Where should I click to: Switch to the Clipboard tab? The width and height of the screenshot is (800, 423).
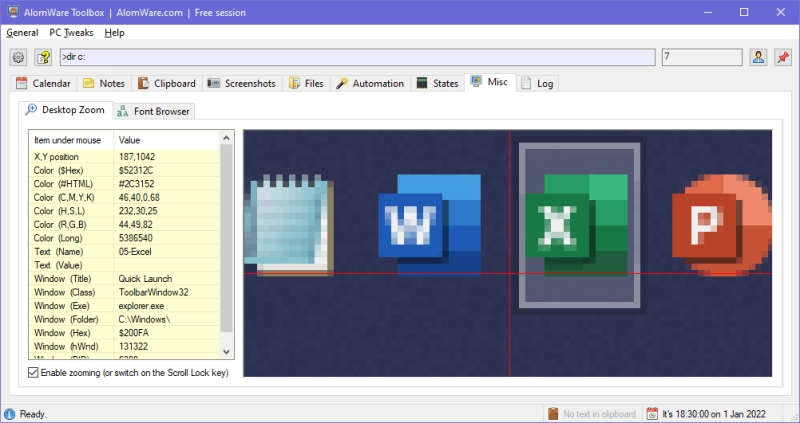[x=167, y=83]
